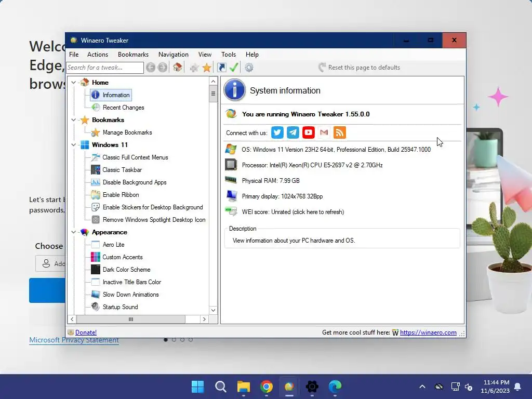
Task: Collapse the Appearance tree node
Action: [74, 232]
